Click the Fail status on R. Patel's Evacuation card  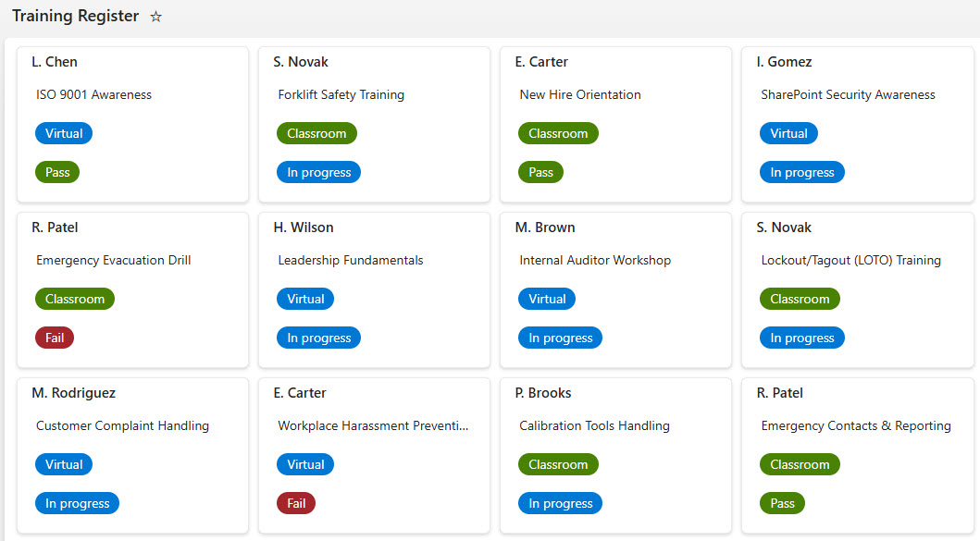(x=54, y=337)
